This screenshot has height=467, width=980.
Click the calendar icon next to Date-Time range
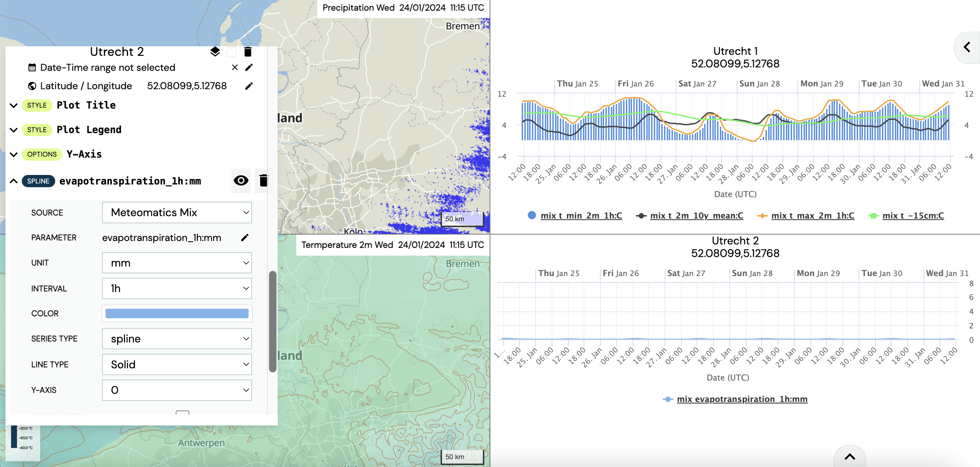tap(32, 68)
